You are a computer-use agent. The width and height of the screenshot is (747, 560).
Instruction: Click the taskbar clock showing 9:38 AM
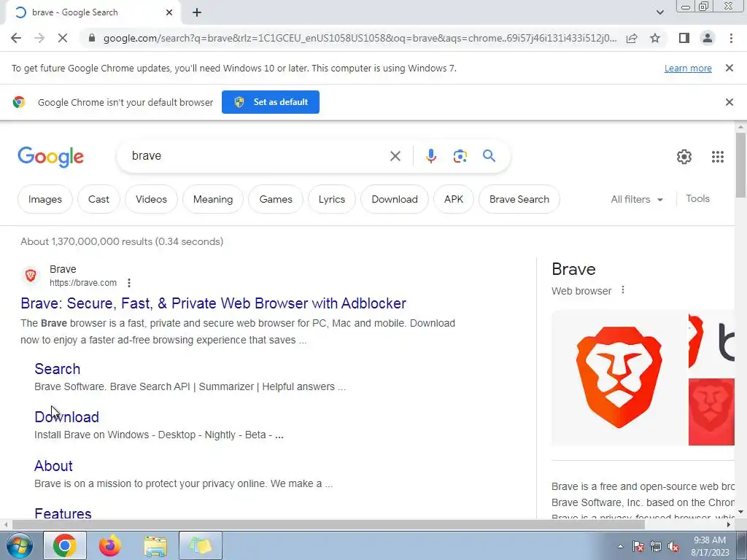(710, 546)
